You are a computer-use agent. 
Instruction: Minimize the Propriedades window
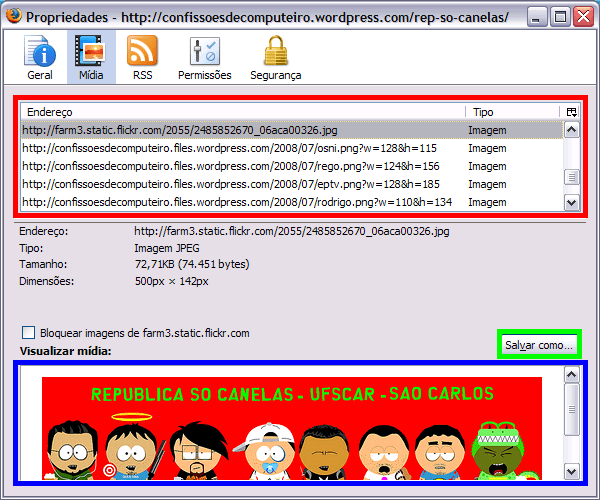(536, 17)
